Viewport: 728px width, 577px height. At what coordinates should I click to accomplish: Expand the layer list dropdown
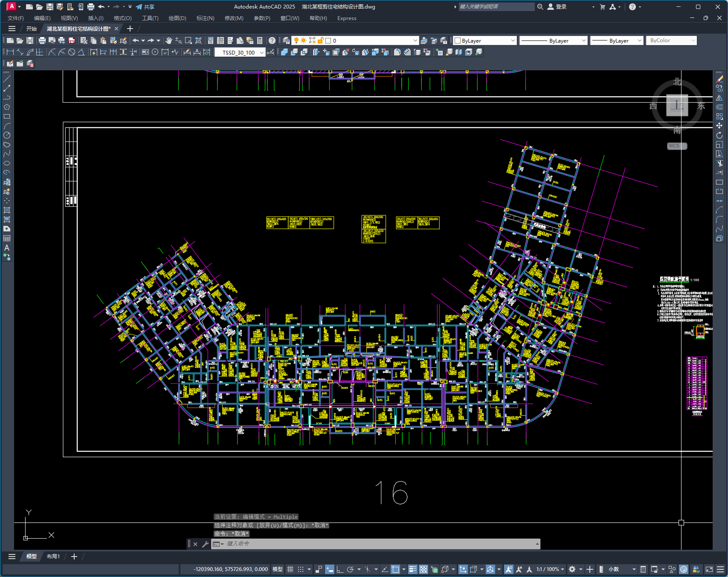click(415, 40)
